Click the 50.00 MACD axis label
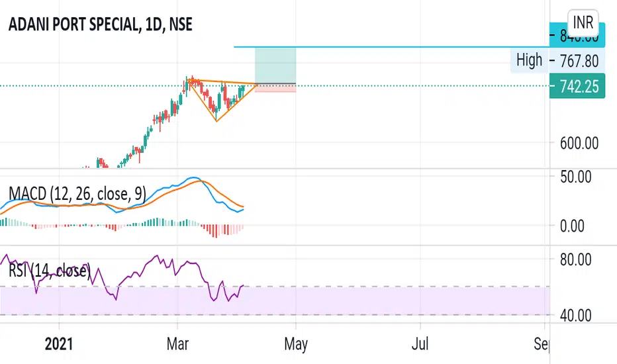 point(576,177)
